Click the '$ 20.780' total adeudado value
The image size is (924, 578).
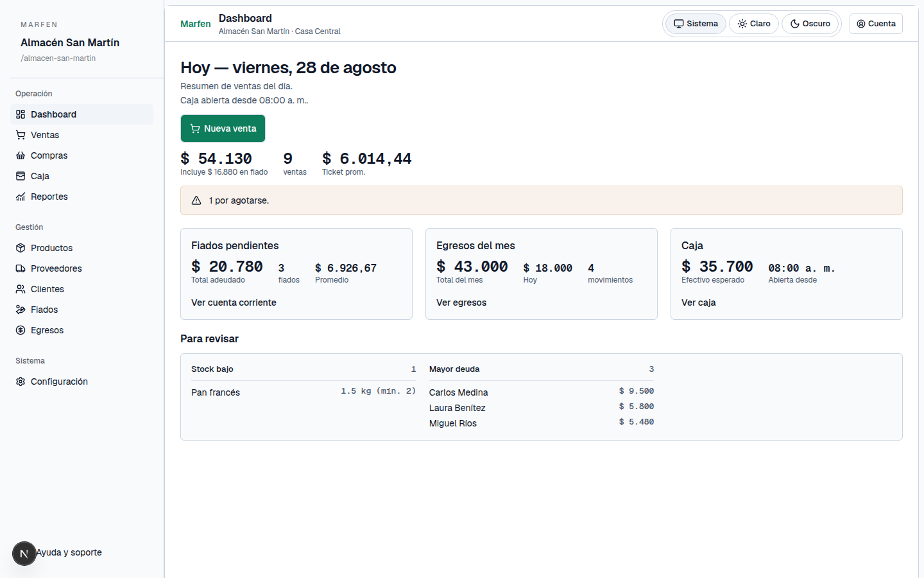(x=227, y=267)
